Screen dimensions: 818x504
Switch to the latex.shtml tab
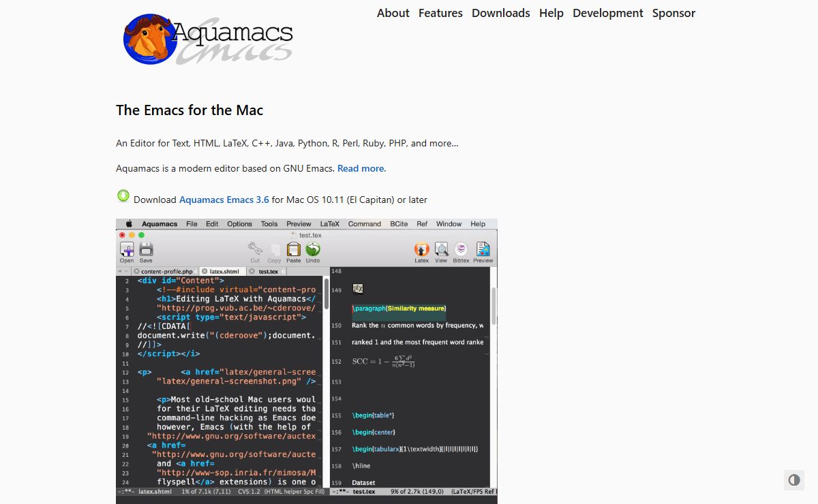point(224,271)
